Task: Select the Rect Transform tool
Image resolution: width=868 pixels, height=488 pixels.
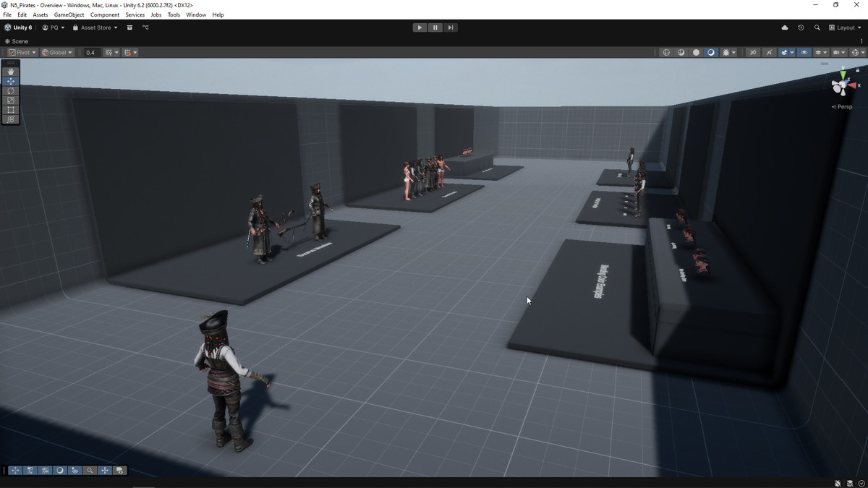Action: click(11, 110)
